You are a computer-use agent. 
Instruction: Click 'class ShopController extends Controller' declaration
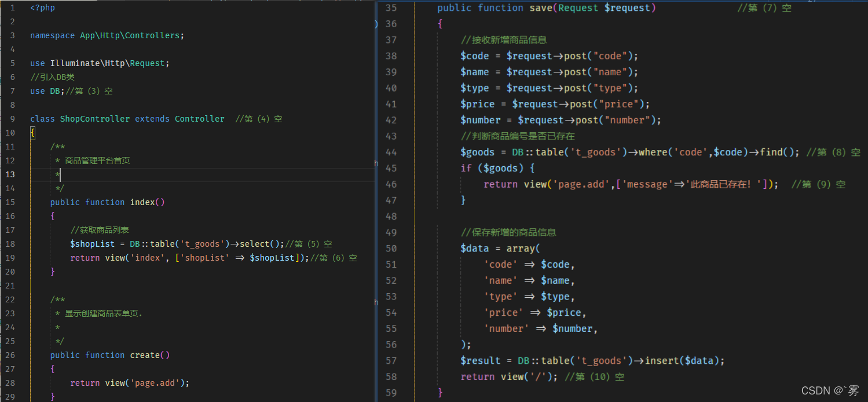pos(127,119)
